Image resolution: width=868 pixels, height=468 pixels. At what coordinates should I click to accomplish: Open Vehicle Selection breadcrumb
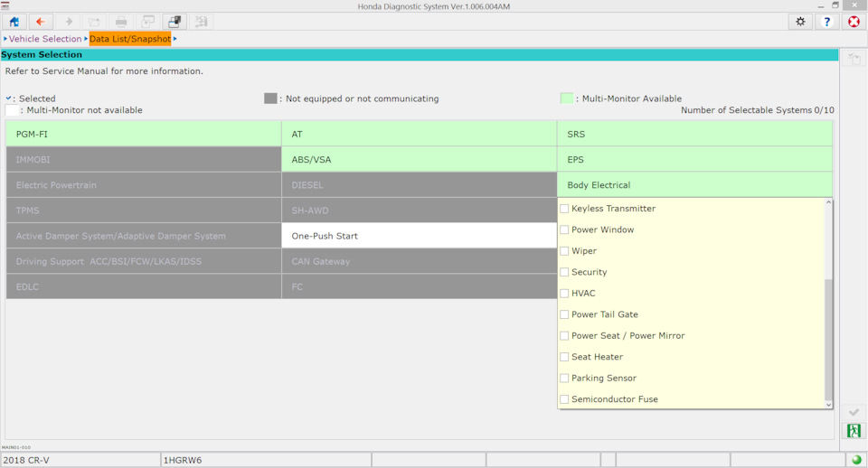tap(45, 39)
